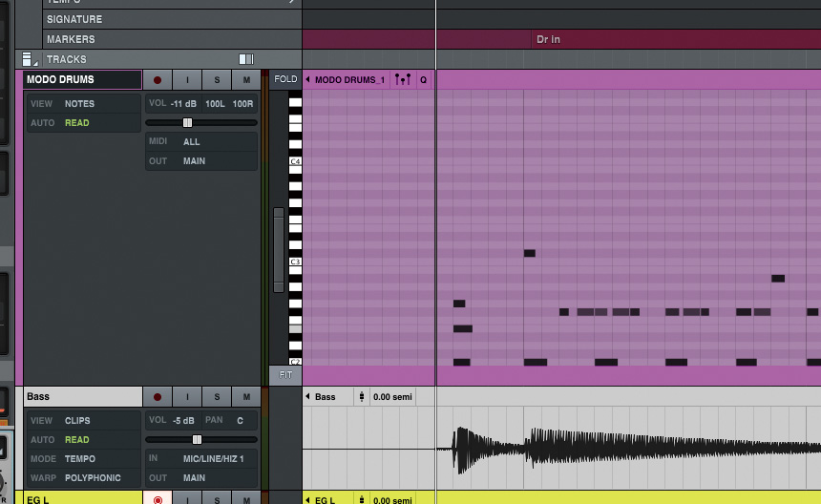Click MODO DRUMS volume value -11 dB
This screenshot has height=504, width=821.
[x=183, y=104]
